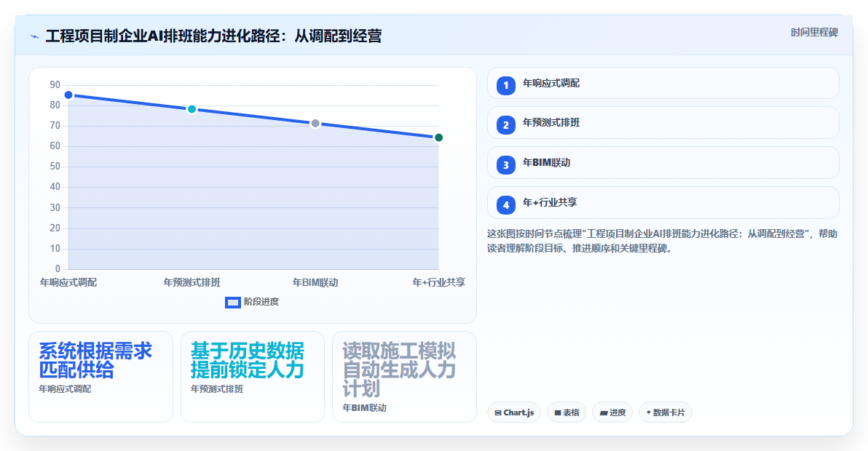Click the 阶段进度 legend label
Viewport: 868px width, 451px height.
click(x=261, y=302)
